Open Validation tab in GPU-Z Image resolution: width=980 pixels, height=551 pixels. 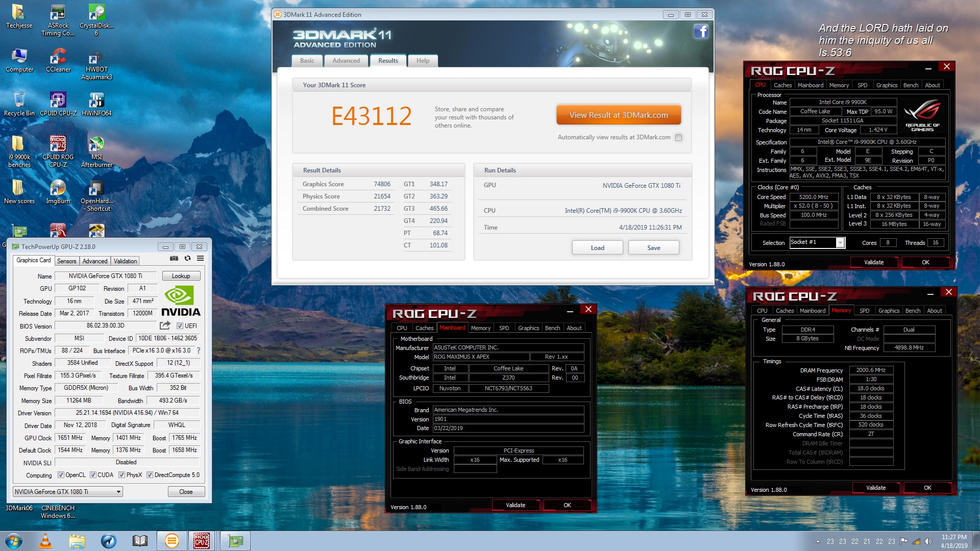point(125,261)
